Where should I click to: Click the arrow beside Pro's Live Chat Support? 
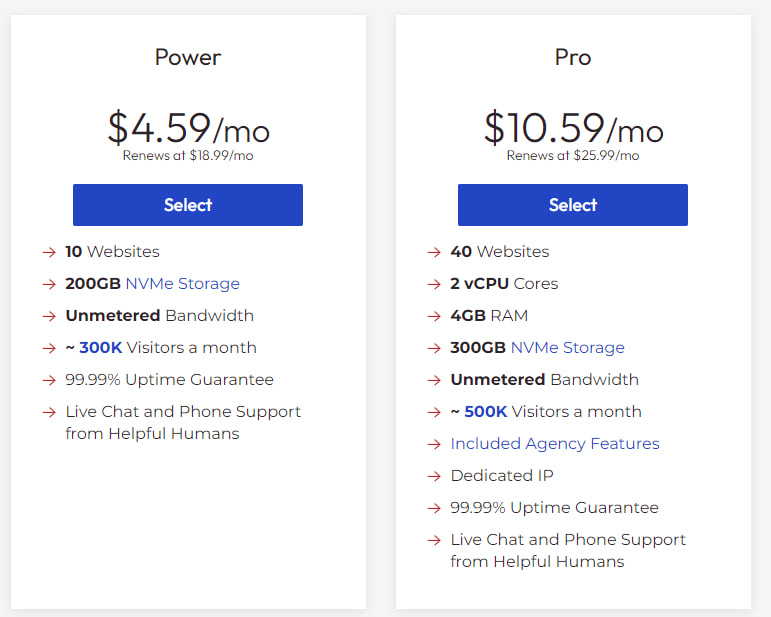pos(434,540)
